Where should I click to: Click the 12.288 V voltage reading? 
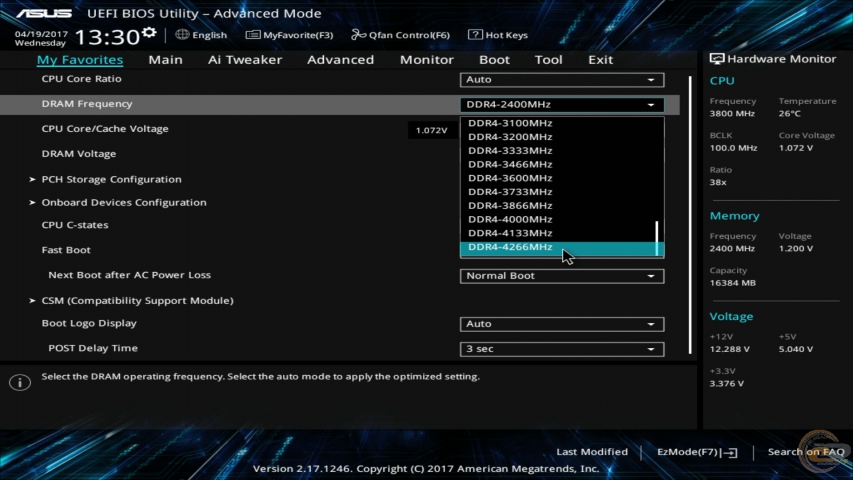pyautogui.click(x=730, y=349)
